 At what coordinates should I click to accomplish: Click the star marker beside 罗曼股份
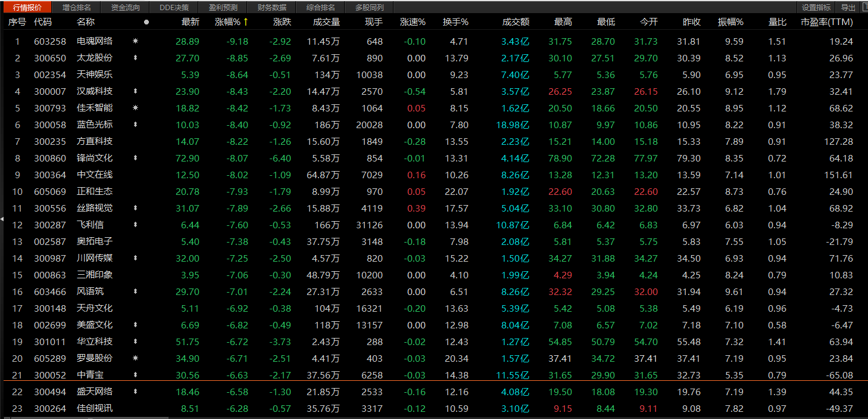pyautogui.click(x=135, y=359)
